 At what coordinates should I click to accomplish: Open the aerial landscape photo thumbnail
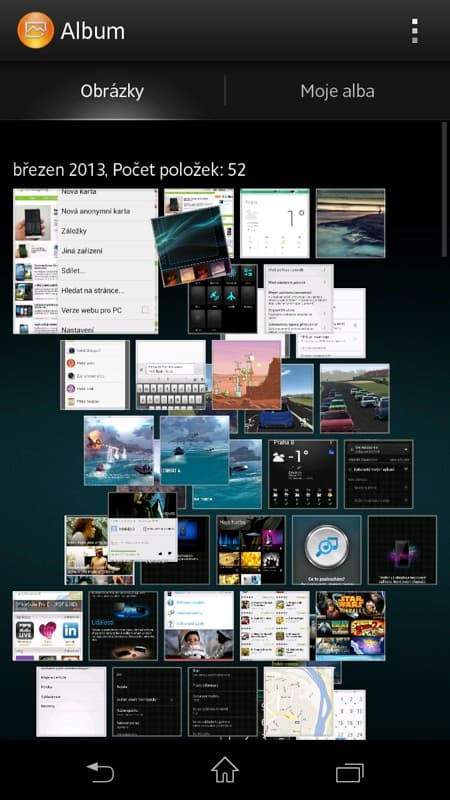coord(351,223)
